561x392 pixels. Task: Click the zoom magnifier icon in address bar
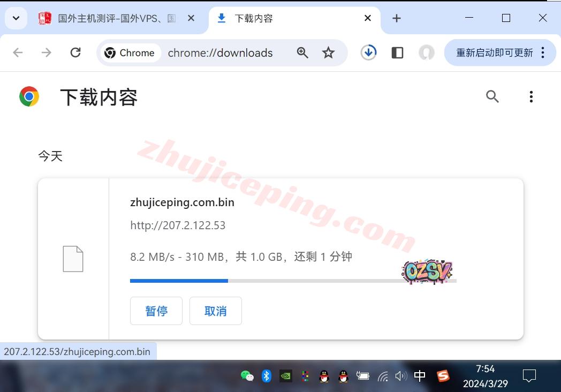302,52
